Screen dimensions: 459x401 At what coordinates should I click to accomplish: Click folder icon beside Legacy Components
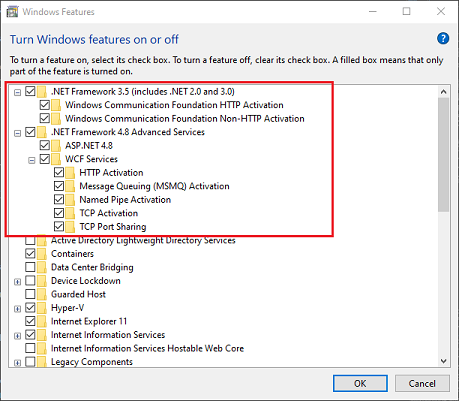pos(42,362)
